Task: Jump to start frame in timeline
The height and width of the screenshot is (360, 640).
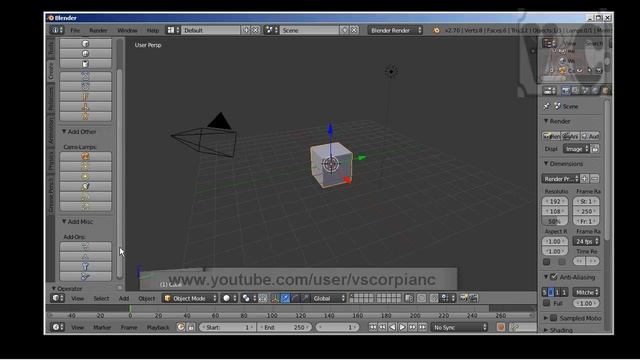Action: tap(373, 327)
